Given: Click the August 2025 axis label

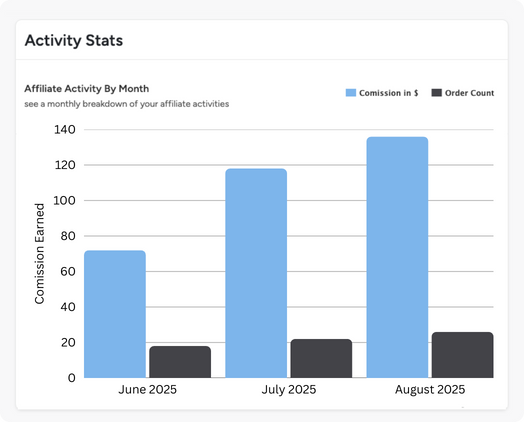Looking at the screenshot, I should [x=430, y=390].
